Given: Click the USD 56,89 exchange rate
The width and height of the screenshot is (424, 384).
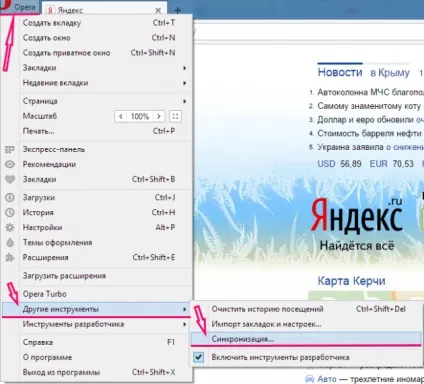Looking at the screenshot, I should [x=339, y=164].
